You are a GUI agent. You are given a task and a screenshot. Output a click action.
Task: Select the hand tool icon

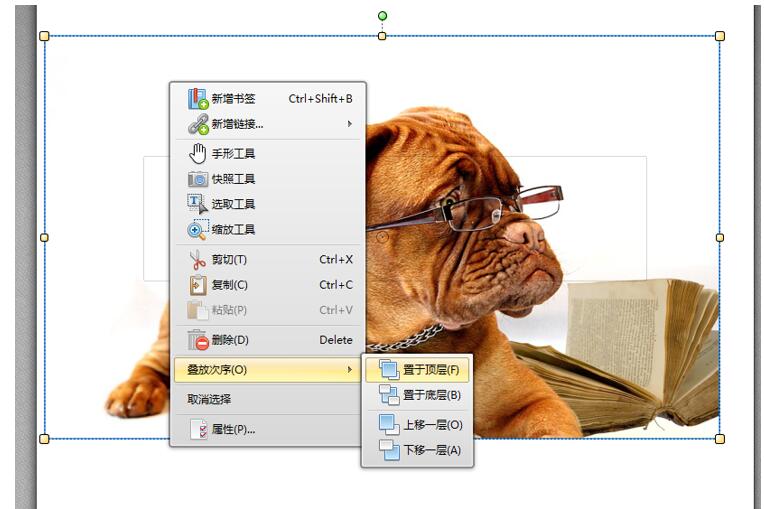pyautogui.click(x=198, y=154)
